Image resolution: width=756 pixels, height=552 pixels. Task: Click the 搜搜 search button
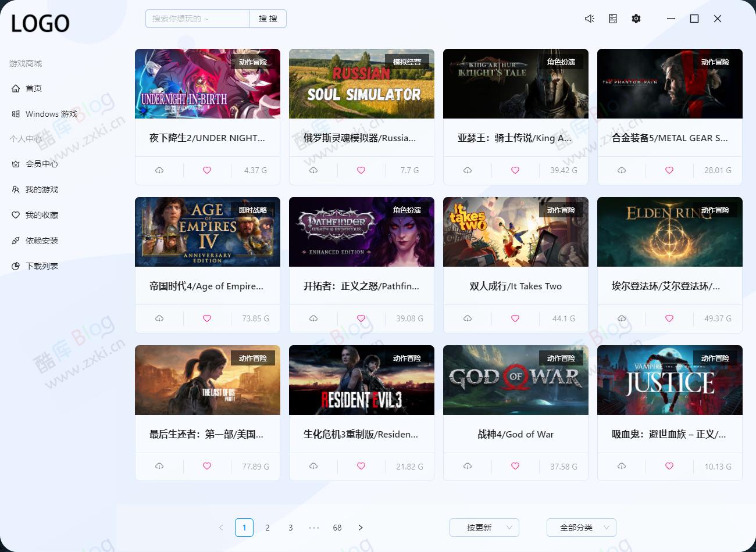268,19
